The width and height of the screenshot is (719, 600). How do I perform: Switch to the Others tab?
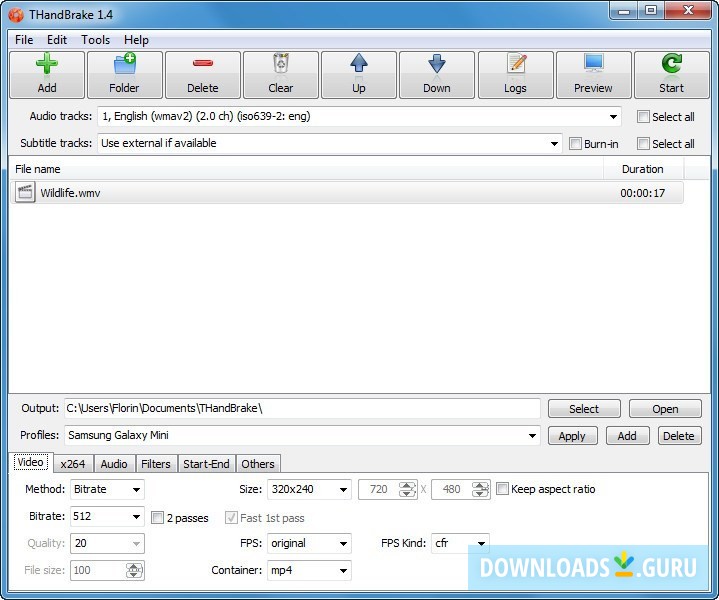pyautogui.click(x=258, y=464)
